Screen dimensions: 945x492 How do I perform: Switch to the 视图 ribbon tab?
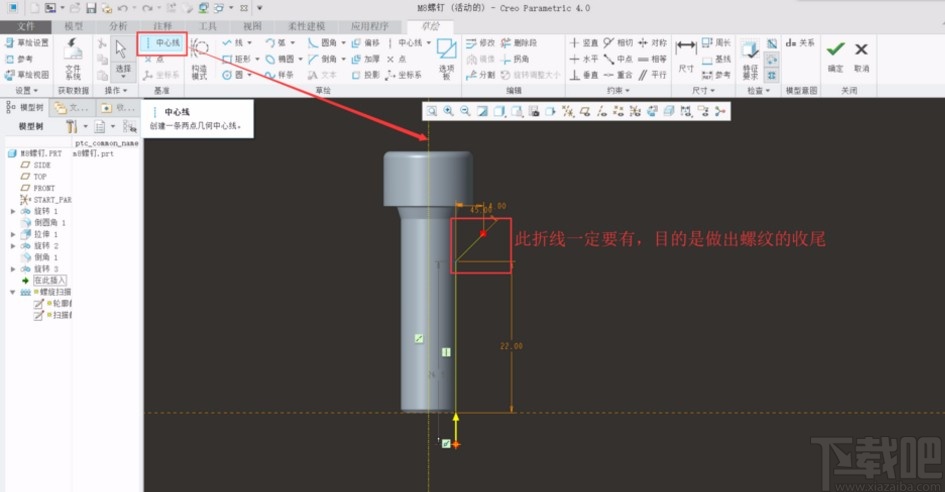[x=253, y=26]
